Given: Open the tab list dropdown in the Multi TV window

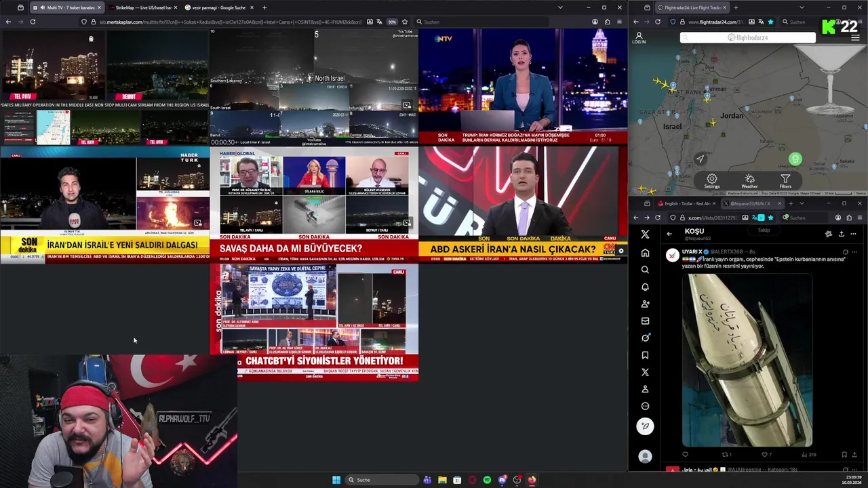Looking at the screenshot, I should tap(560, 7).
